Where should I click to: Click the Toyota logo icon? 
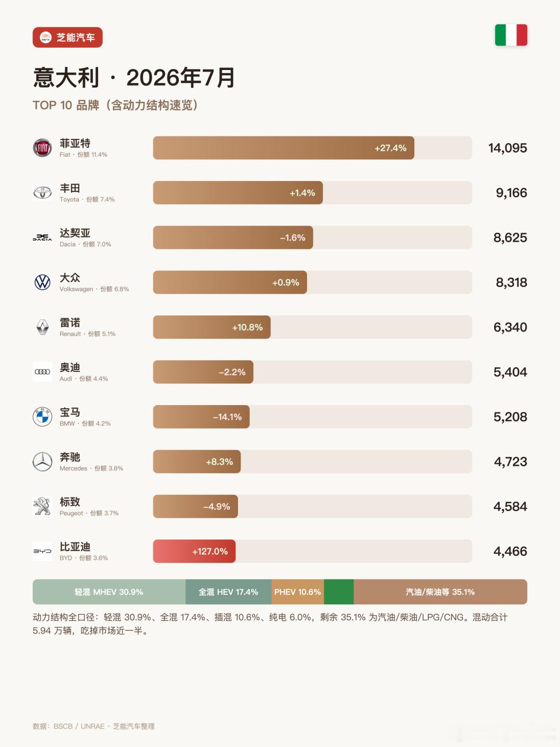pos(43,192)
